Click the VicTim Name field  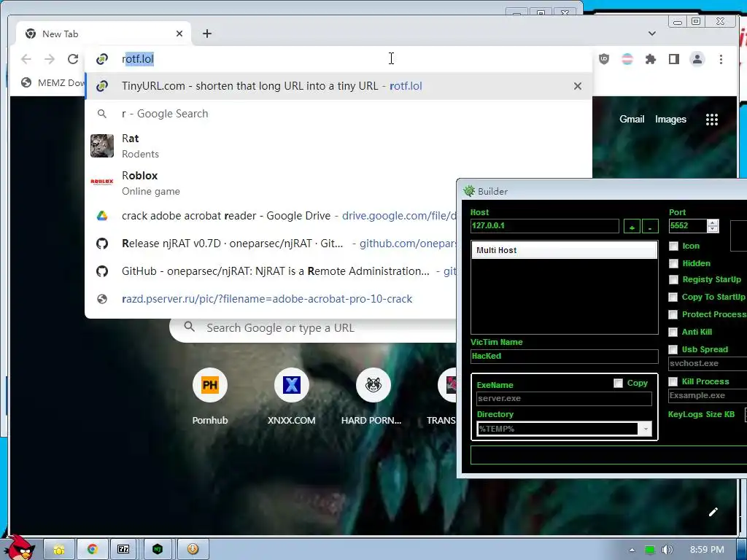click(564, 356)
